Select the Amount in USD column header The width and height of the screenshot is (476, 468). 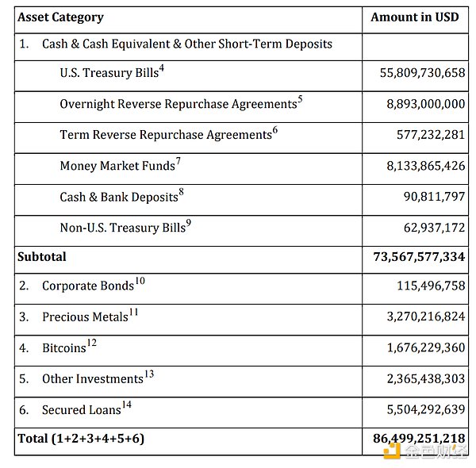coord(414,17)
